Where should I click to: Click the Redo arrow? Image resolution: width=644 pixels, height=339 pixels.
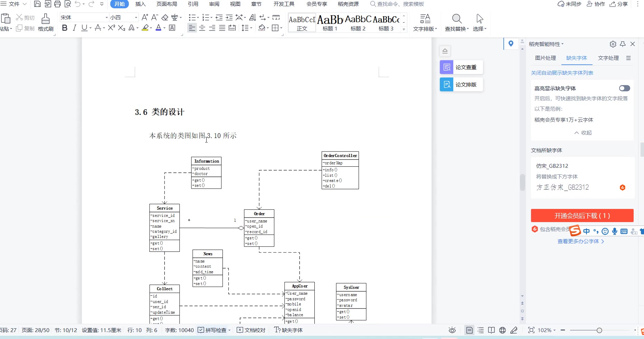92,4
